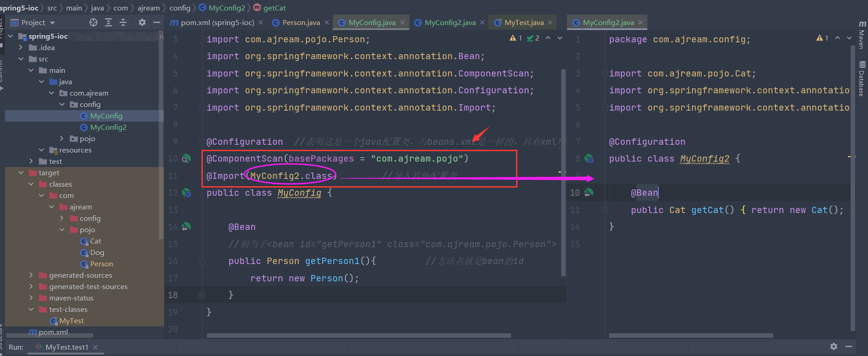The width and height of the screenshot is (868, 356).
Task: Close the MyTest.test1 run tab
Action: tap(95, 347)
